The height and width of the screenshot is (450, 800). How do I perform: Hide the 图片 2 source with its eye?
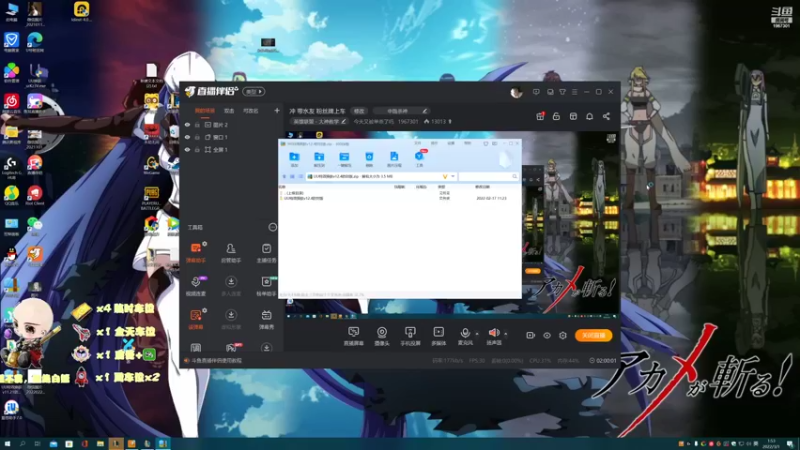coord(187,124)
